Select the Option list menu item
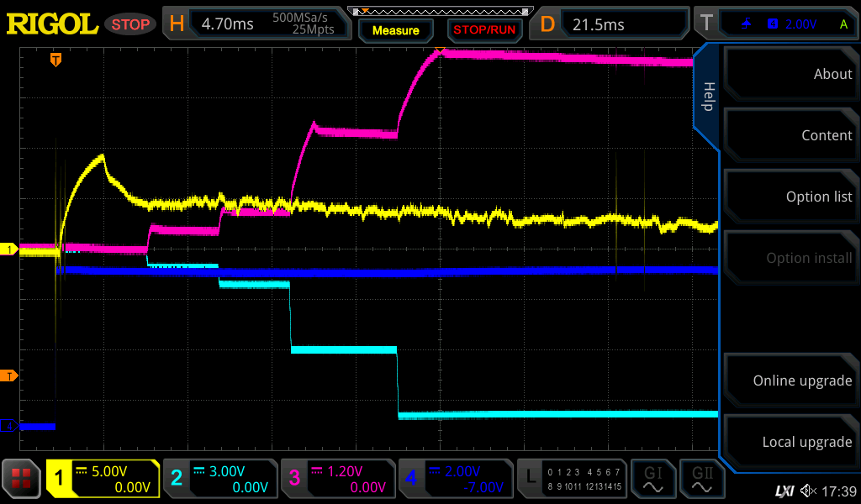 click(x=790, y=197)
